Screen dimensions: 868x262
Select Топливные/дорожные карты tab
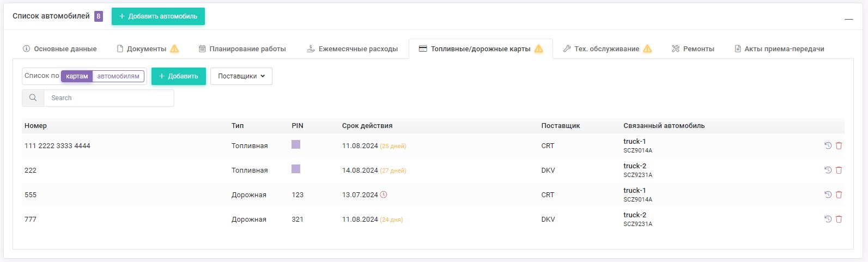[x=481, y=48]
